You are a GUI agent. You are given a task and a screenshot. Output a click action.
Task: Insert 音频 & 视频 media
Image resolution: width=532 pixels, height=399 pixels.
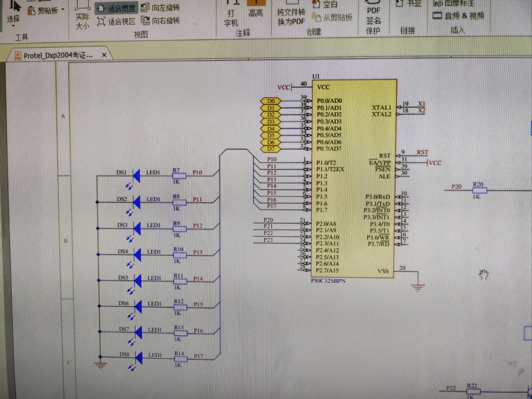pyautogui.click(x=458, y=16)
